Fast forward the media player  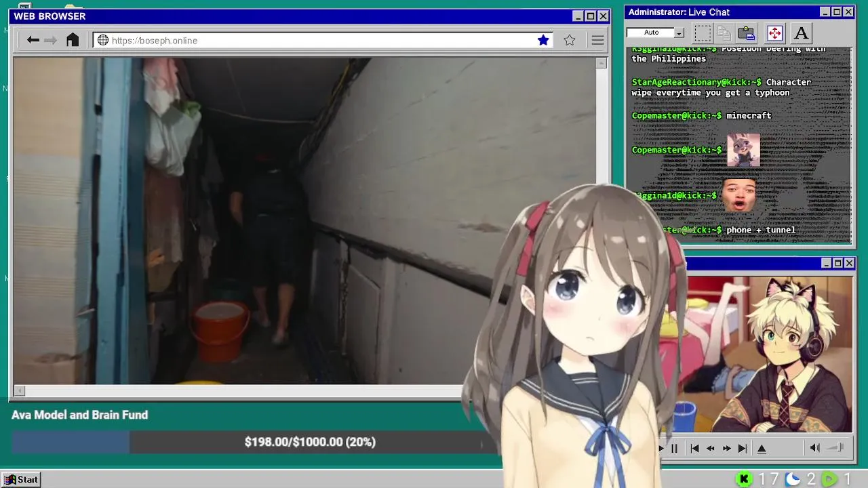coord(726,448)
